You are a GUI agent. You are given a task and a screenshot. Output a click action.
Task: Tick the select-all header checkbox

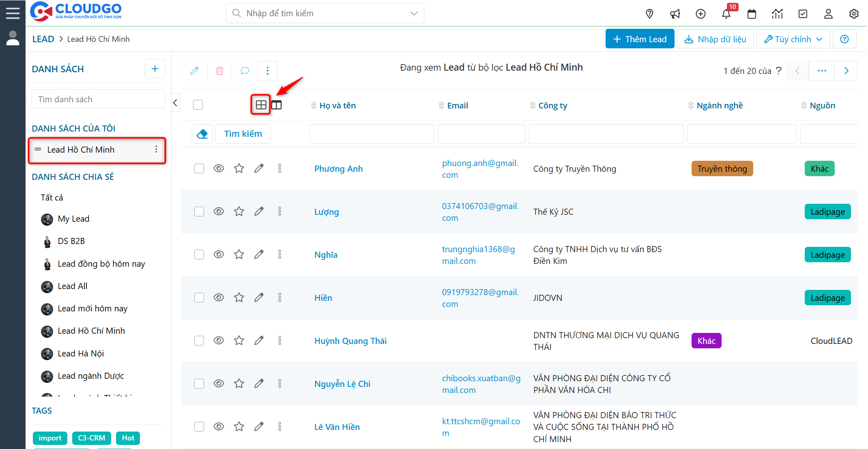[x=198, y=105]
